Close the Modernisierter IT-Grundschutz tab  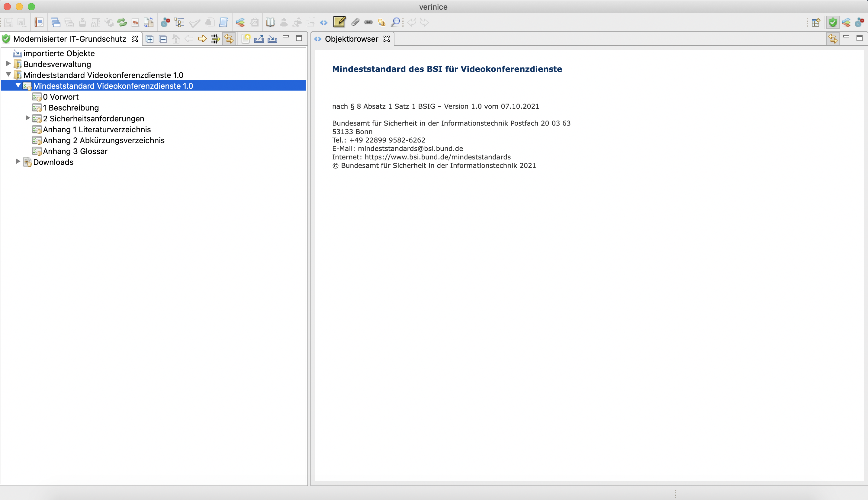click(135, 39)
